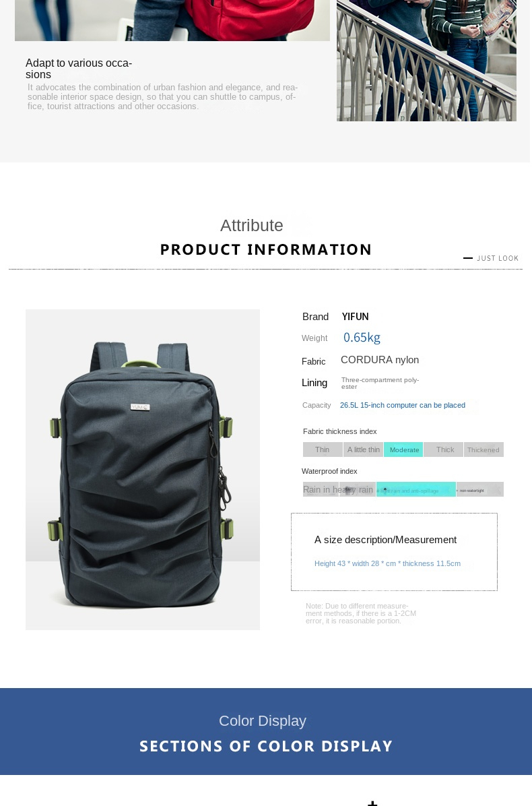Click the Height 43 width 28 measurement text
The image size is (532, 806).
pyautogui.click(x=387, y=563)
